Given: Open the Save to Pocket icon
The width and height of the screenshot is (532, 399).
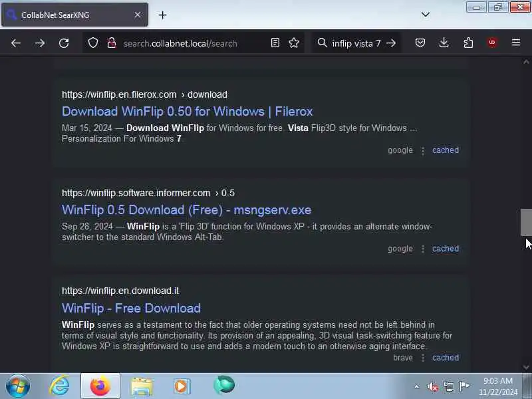Looking at the screenshot, I should tap(420, 43).
